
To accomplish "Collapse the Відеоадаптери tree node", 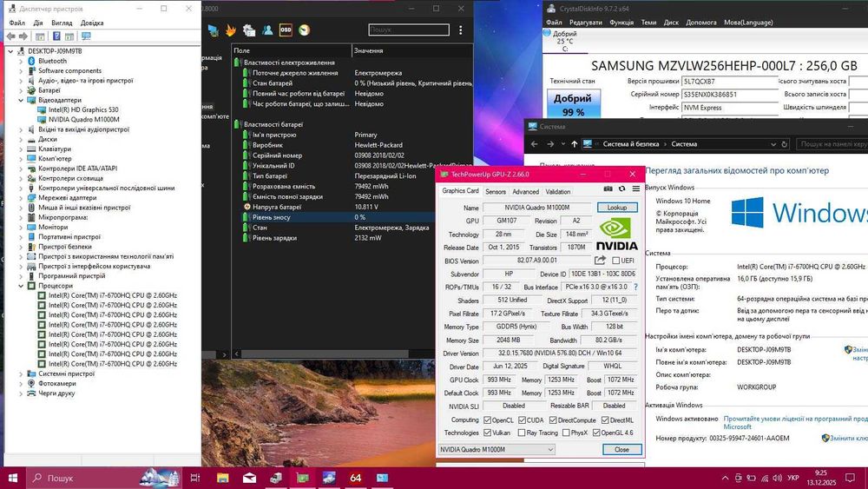I will click(x=23, y=100).
